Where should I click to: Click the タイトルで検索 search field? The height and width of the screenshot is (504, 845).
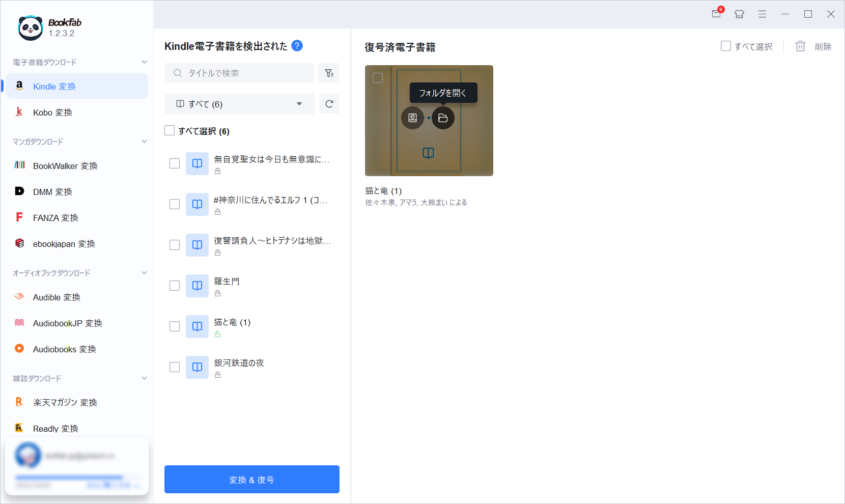pyautogui.click(x=239, y=73)
